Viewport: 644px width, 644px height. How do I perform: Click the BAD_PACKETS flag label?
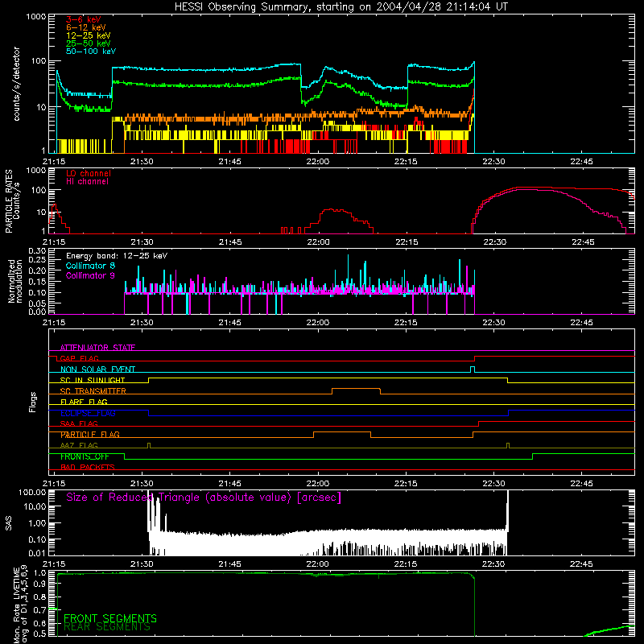[x=88, y=467]
